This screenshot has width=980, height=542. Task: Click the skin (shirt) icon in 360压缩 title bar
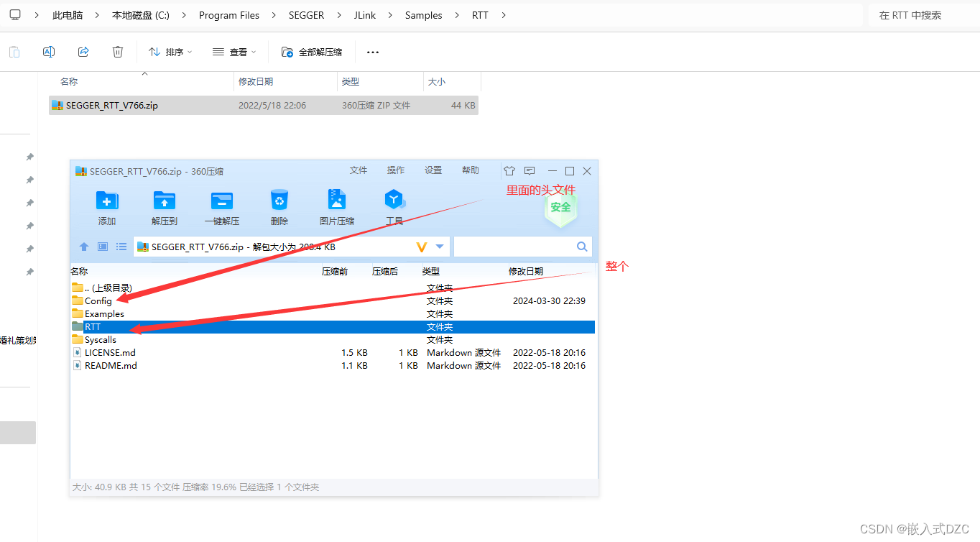tap(509, 171)
